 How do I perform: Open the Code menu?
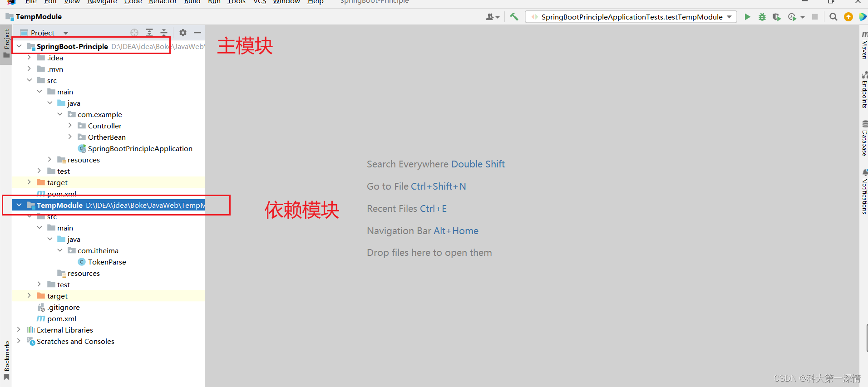pos(133,2)
